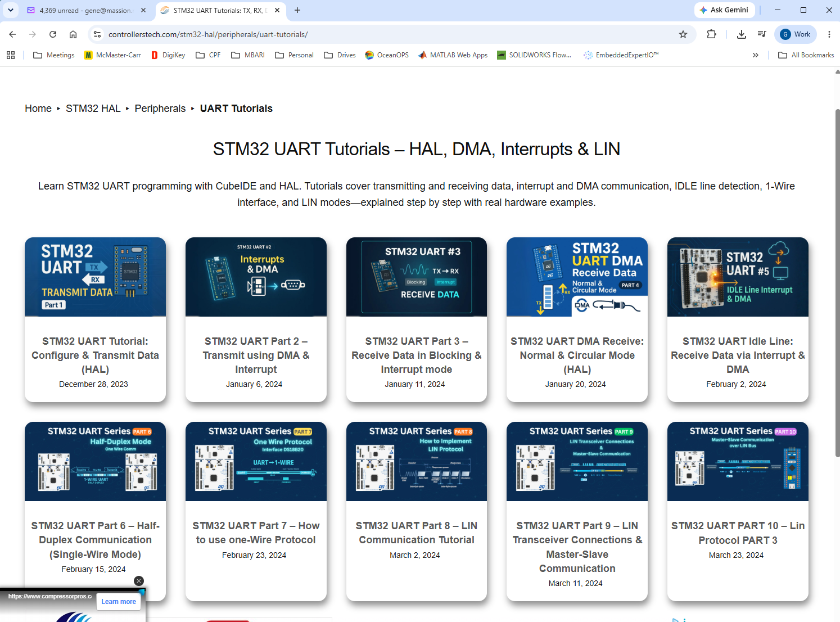Open a new browser tab

pos(297,10)
